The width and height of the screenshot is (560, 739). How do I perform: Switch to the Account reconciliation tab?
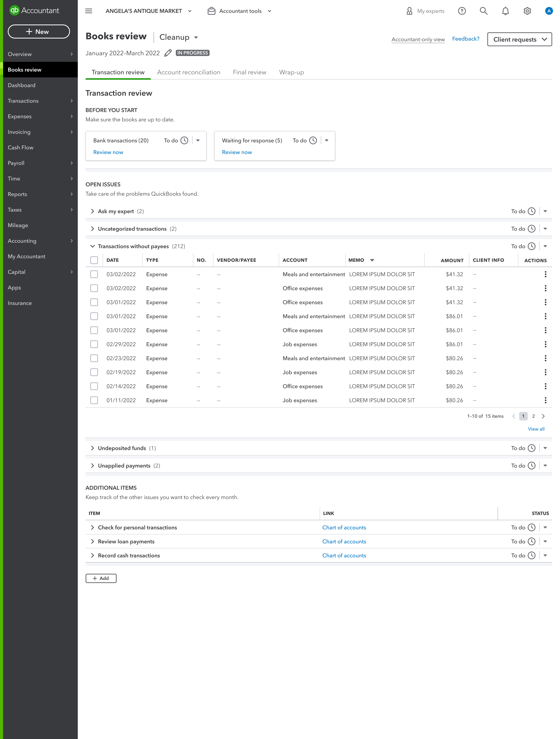tap(189, 73)
